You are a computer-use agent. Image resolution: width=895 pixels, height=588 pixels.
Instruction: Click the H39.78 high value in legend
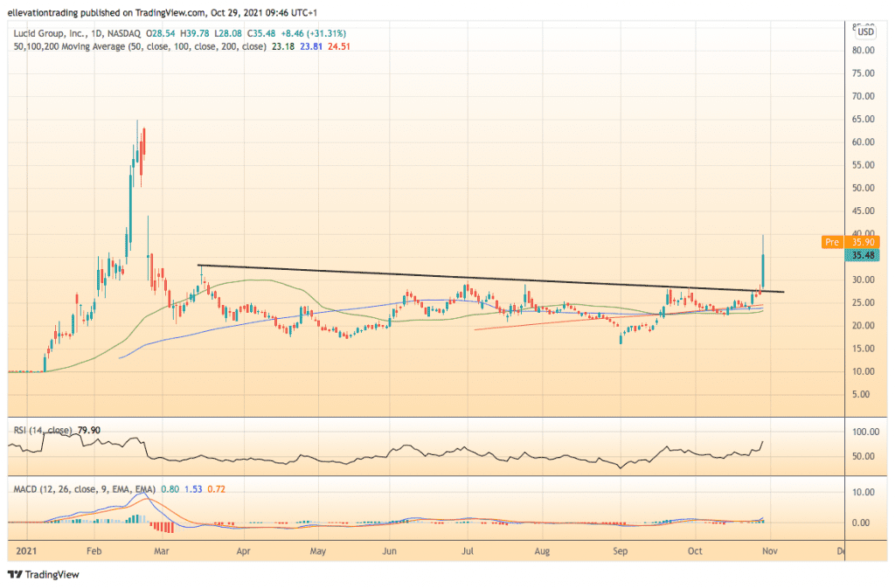coord(194,34)
